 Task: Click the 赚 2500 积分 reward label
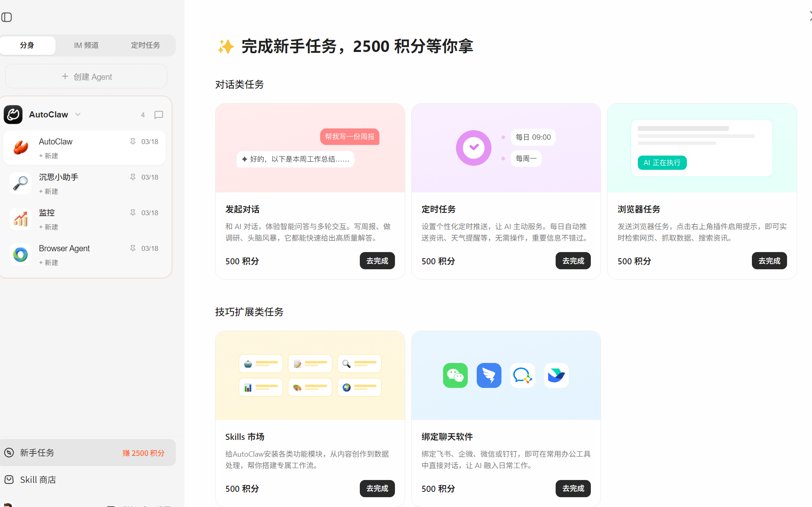point(144,453)
